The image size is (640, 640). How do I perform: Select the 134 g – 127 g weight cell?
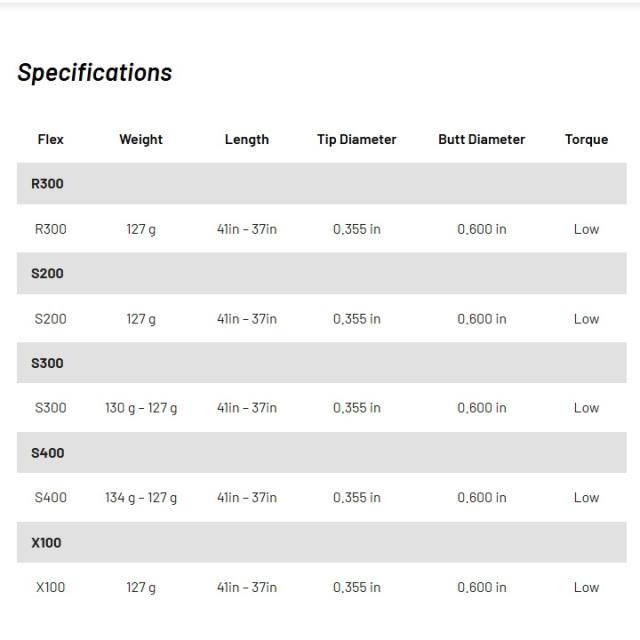pyautogui.click(x=141, y=498)
